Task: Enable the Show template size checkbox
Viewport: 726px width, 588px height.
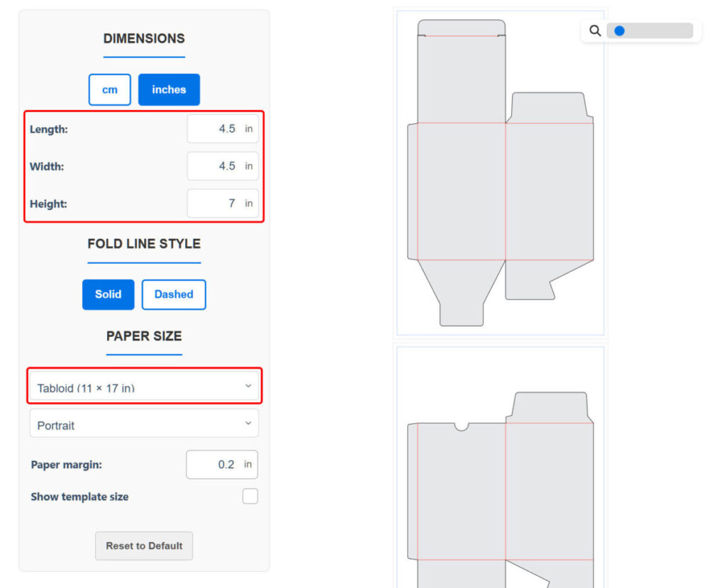Action: [x=250, y=497]
